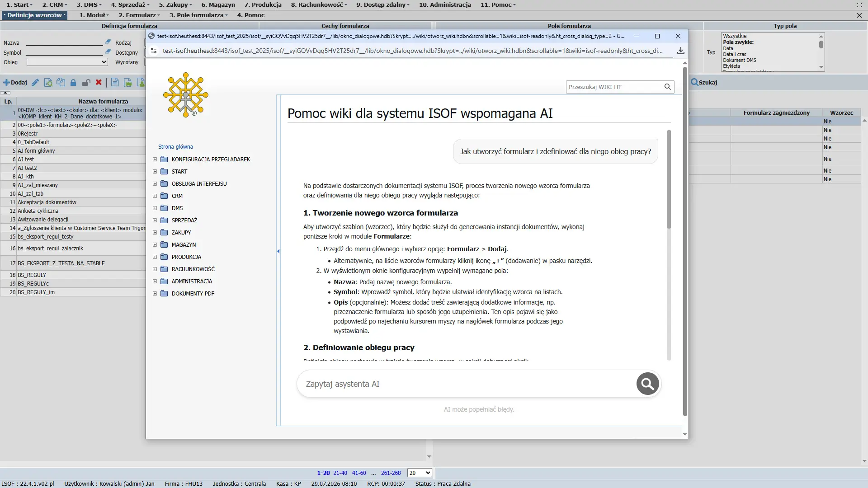Click the fullscreen icon in top menu bar
Image resolution: width=868 pixels, height=488 pixels.
point(859,5)
